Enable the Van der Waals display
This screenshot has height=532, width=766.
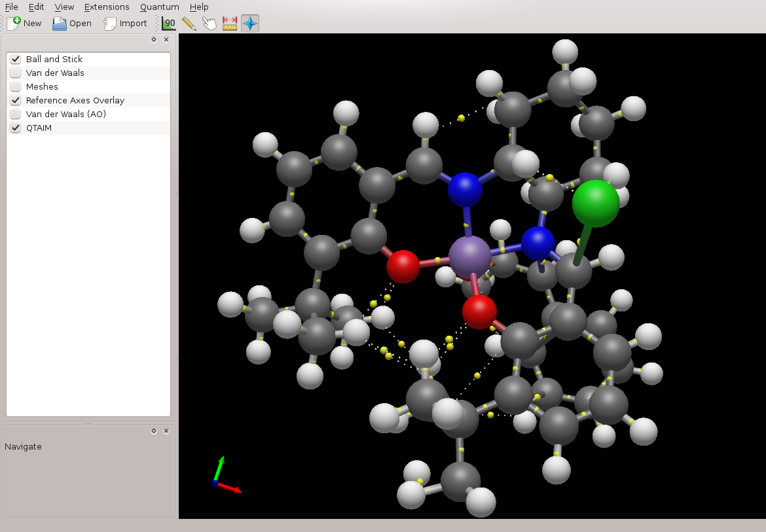point(16,73)
